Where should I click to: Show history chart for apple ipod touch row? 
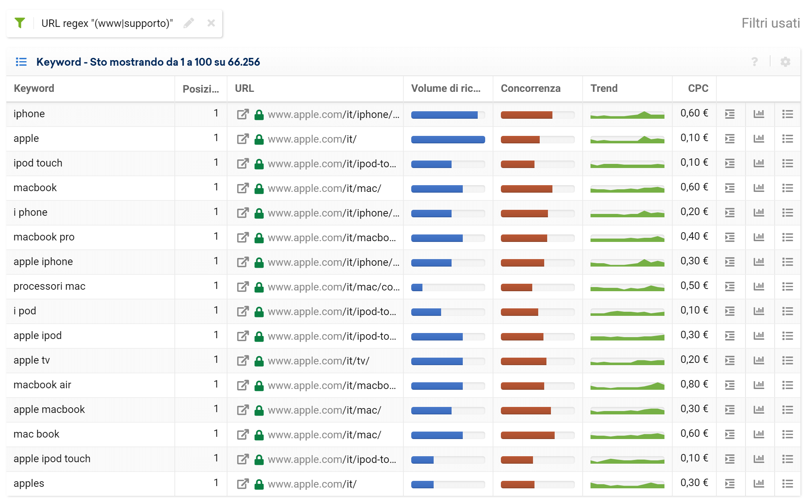759,459
